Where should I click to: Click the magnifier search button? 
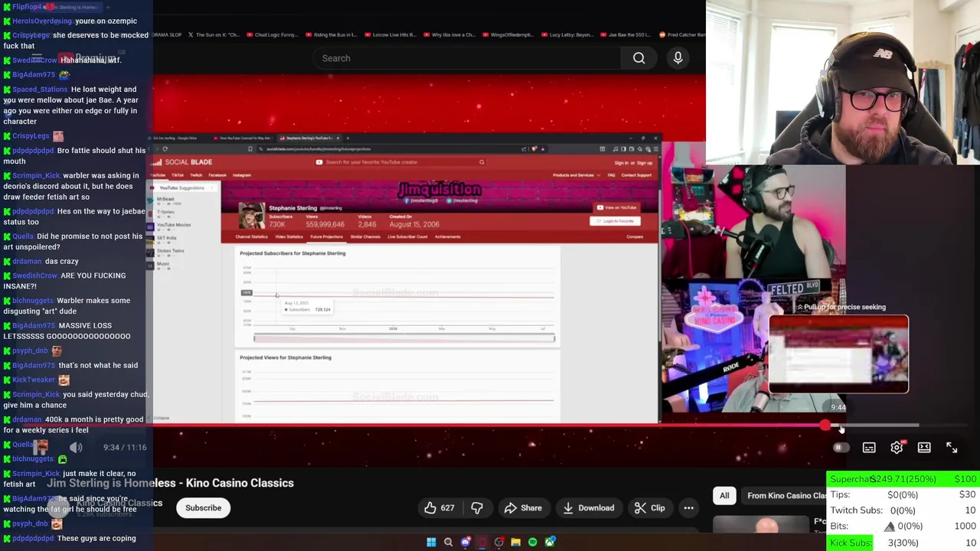pyautogui.click(x=639, y=58)
